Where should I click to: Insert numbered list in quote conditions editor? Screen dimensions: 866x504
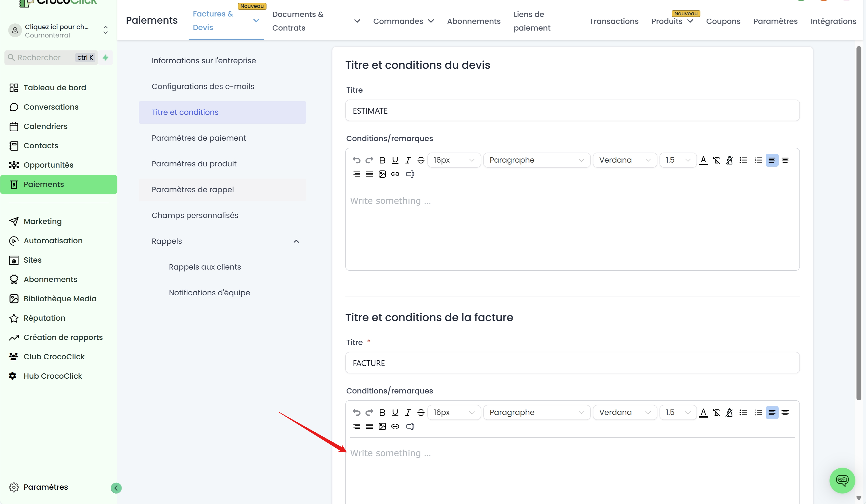[x=758, y=160]
